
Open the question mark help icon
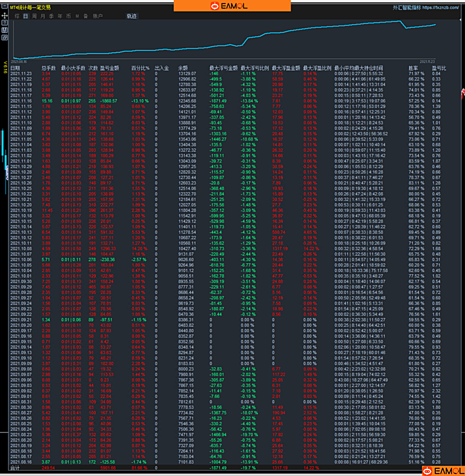coord(5,23)
